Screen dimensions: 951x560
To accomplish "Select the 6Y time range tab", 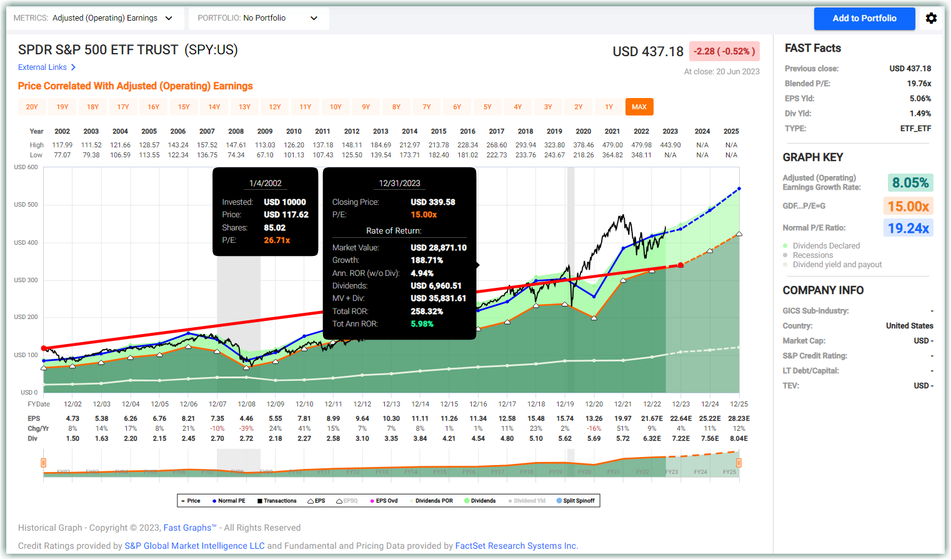I will click(x=457, y=107).
